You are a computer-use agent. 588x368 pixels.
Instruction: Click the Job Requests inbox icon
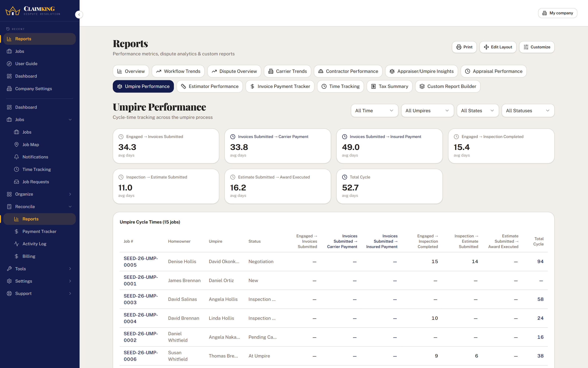(x=17, y=182)
